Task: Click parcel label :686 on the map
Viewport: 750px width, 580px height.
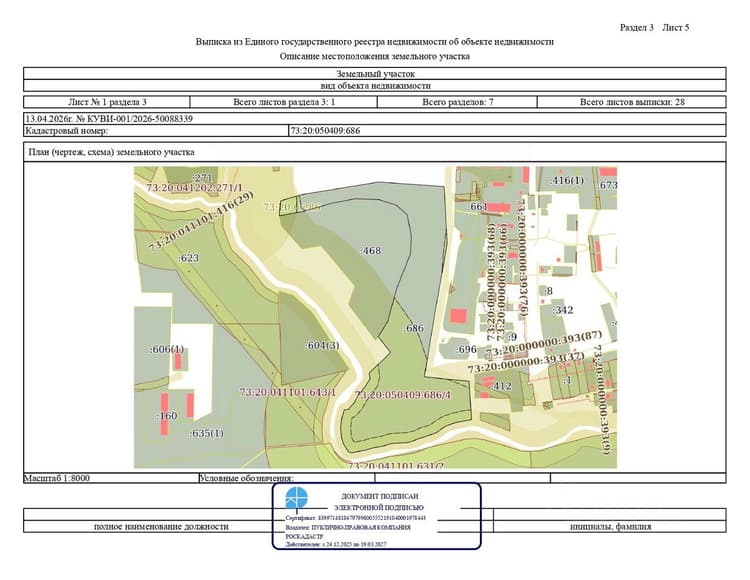Action: click(x=414, y=328)
